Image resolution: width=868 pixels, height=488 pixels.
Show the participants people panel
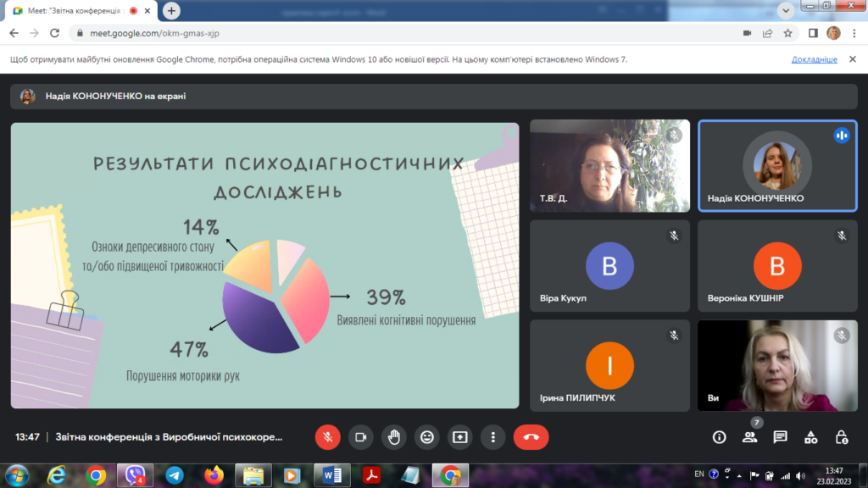coord(749,437)
